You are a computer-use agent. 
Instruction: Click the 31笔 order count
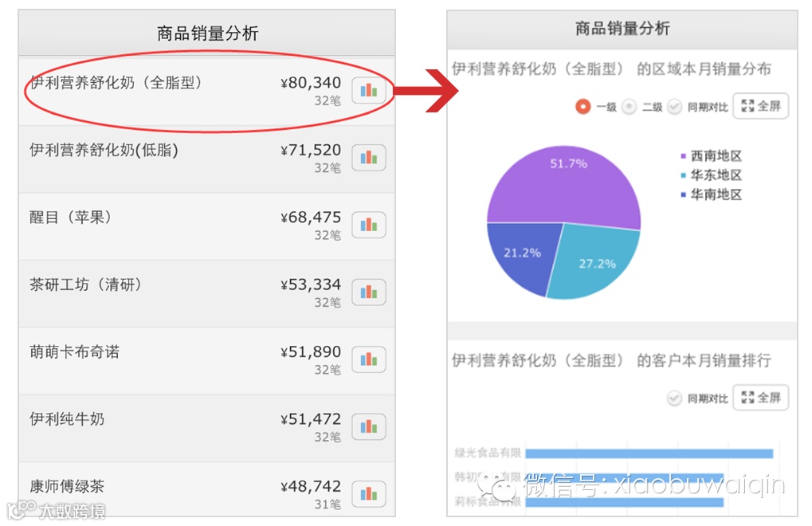(328, 504)
